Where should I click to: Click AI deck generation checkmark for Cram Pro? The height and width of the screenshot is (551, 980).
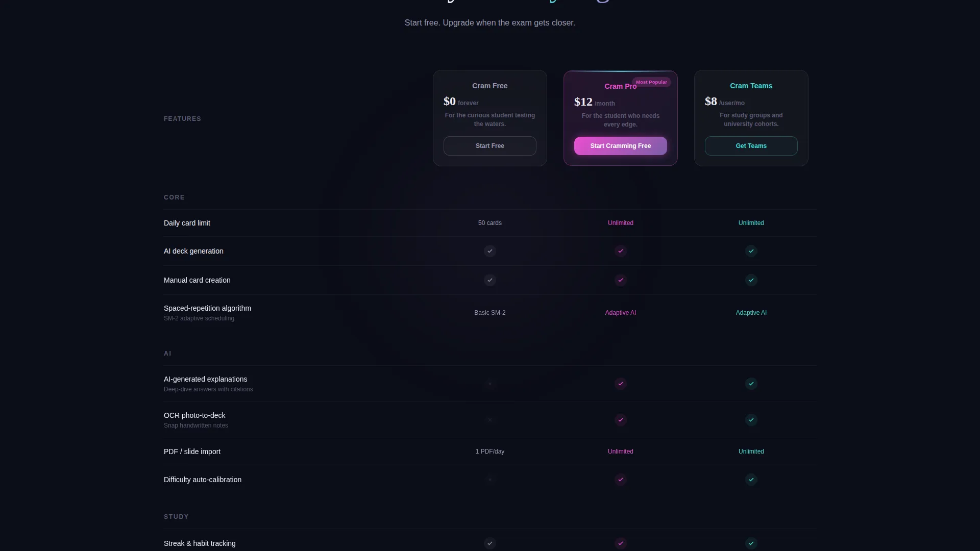point(620,251)
